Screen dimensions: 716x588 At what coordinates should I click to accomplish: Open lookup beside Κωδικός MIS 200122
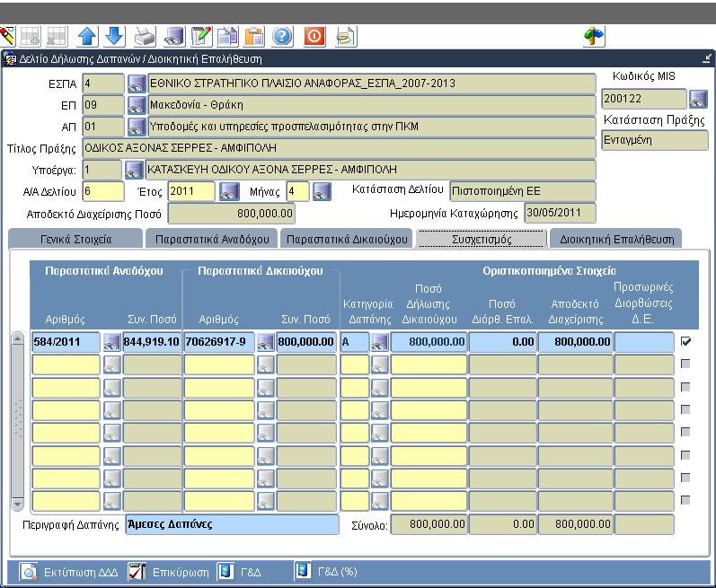point(698,99)
